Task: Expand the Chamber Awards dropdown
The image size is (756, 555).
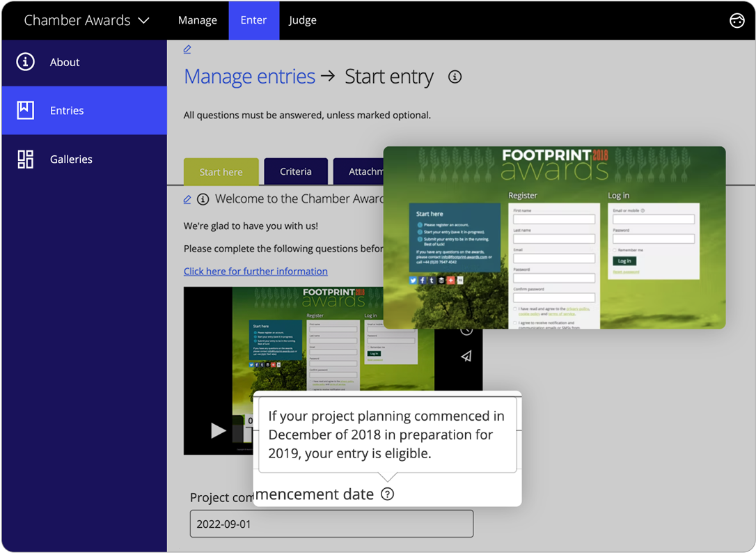Action: (x=86, y=20)
